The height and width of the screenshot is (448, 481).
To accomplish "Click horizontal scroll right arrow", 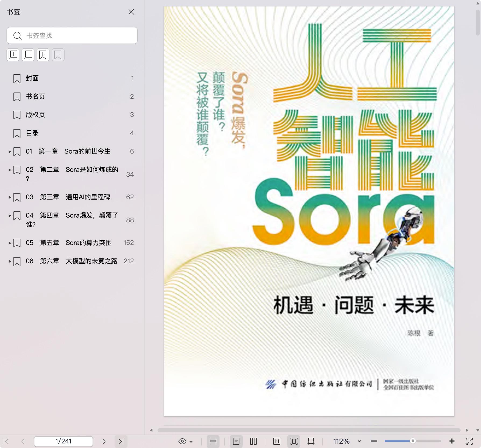I will click(x=467, y=430).
